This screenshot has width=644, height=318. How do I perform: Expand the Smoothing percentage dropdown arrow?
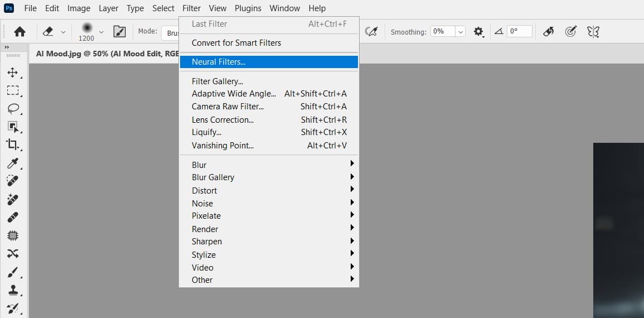[x=461, y=32]
